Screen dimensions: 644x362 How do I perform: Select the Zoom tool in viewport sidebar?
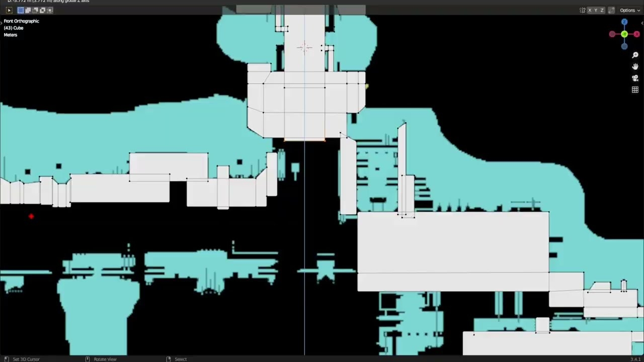point(635,55)
